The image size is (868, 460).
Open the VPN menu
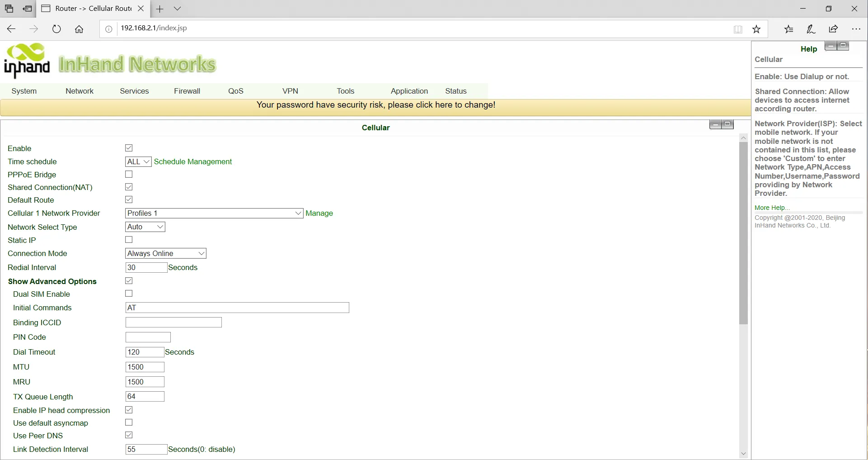click(x=290, y=91)
